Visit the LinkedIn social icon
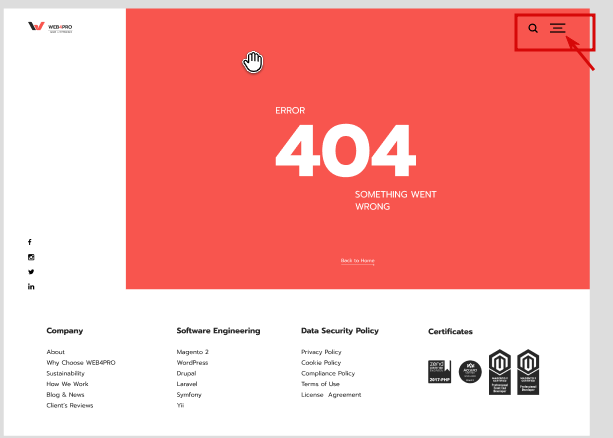This screenshot has height=438, width=613. [31, 287]
